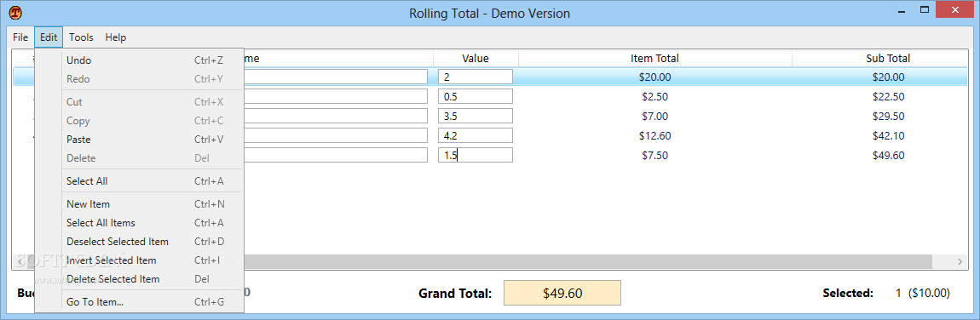This screenshot has height=320, width=980.
Task: Click the $42.10 sub total cell
Action: pyautogui.click(x=888, y=135)
